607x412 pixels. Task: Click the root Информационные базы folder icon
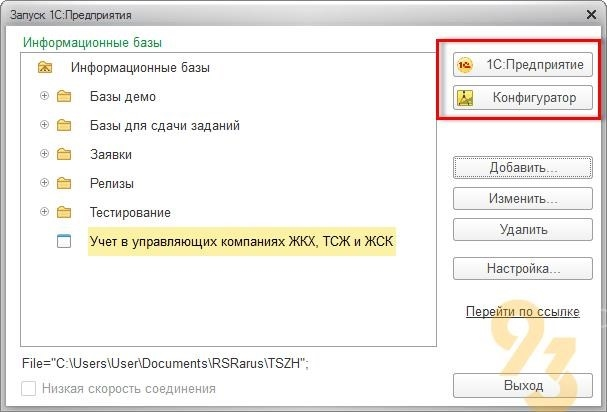click(x=45, y=67)
